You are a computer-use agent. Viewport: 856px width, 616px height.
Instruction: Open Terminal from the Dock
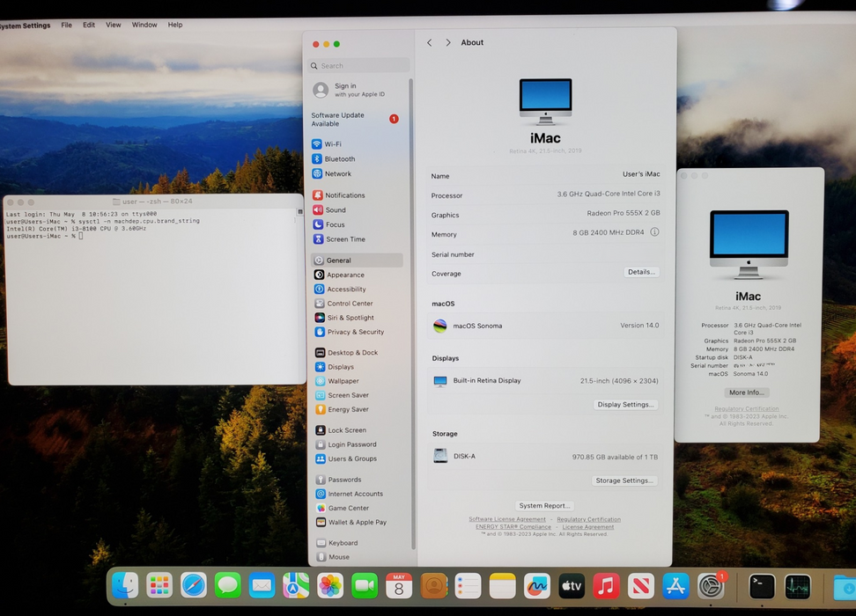pos(762,587)
